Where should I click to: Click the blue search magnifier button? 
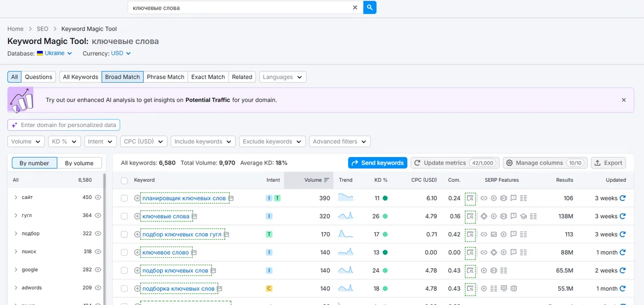(x=370, y=8)
